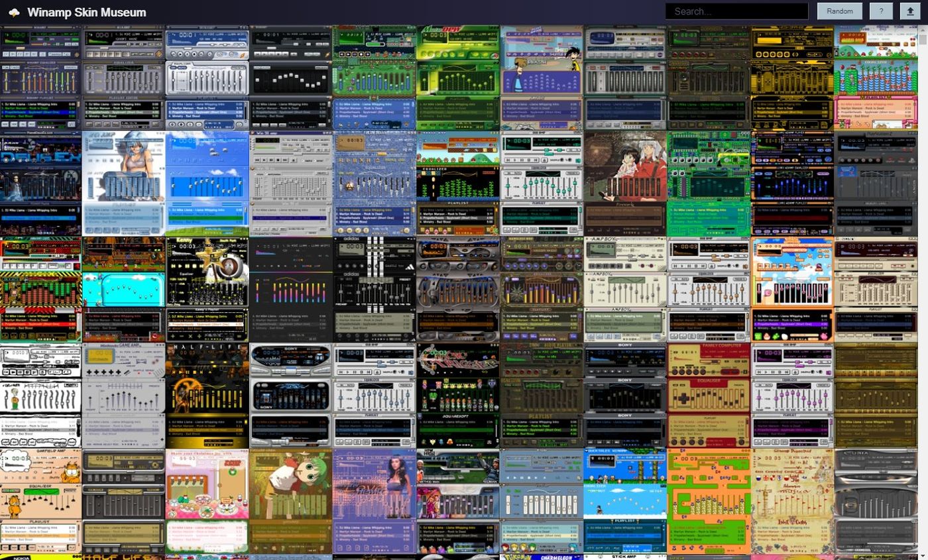Select the green circuit board skin

click(x=709, y=184)
